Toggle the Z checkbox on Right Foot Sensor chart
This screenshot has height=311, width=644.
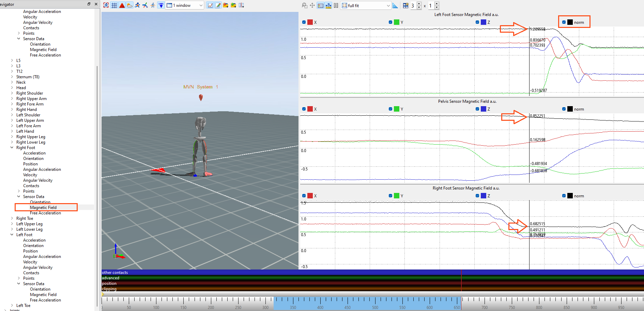coord(477,196)
